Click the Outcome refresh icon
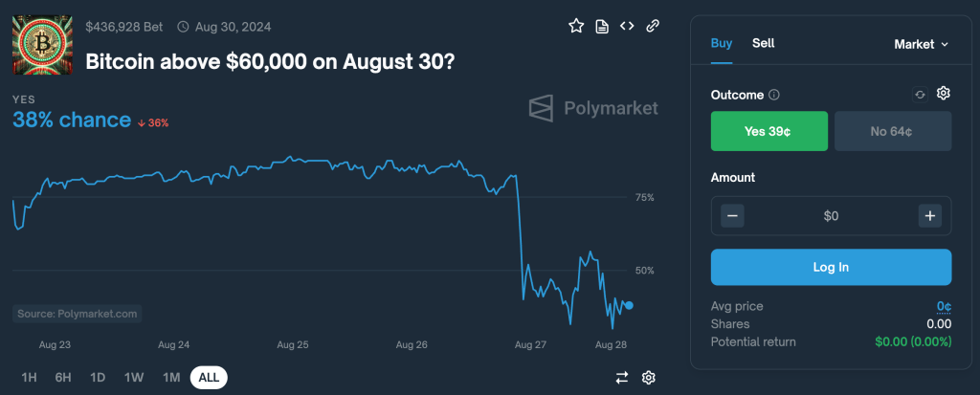Screen dimensions: 980x395 (x=920, y=95)
